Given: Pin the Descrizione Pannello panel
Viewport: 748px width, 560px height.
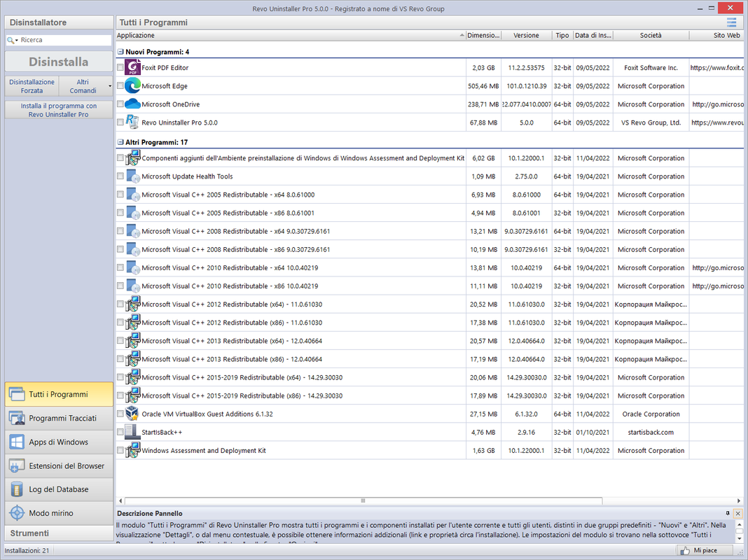Looking at the screenshot, I should [x=728, y=513].
